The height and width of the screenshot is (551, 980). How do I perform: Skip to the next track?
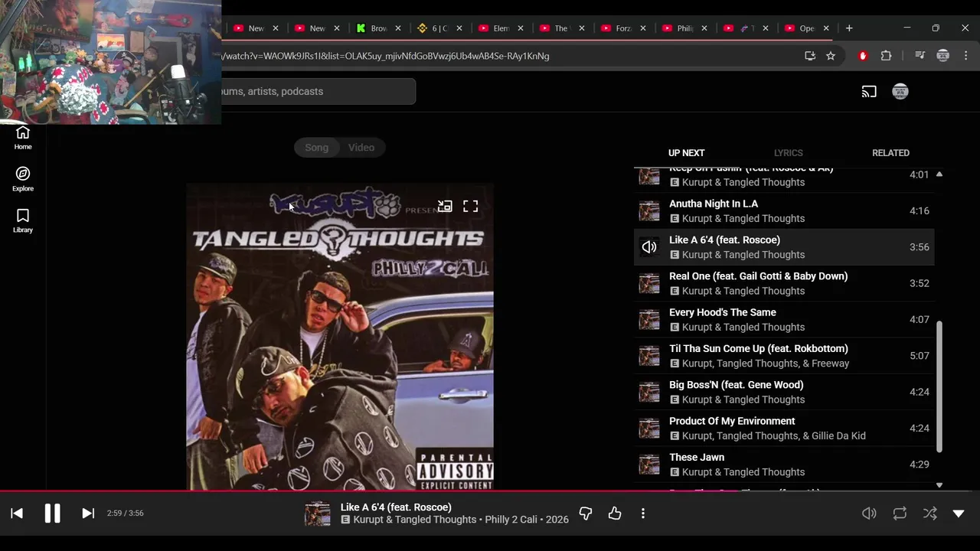point(88,514)
